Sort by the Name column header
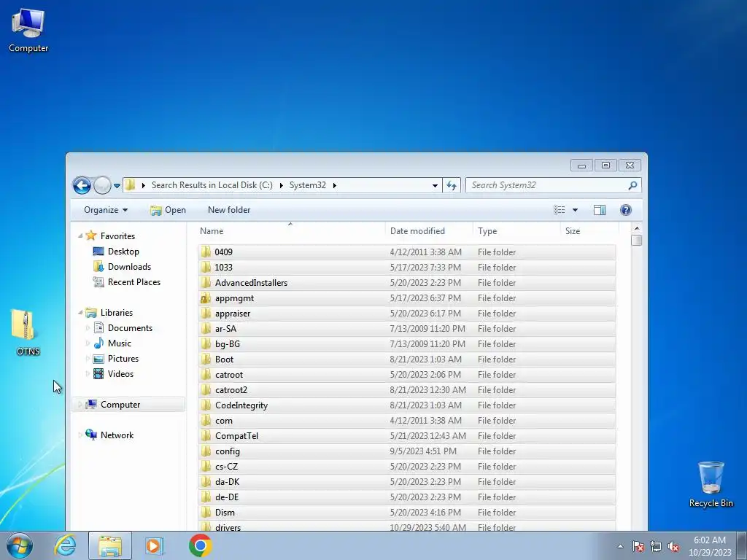 290,231
